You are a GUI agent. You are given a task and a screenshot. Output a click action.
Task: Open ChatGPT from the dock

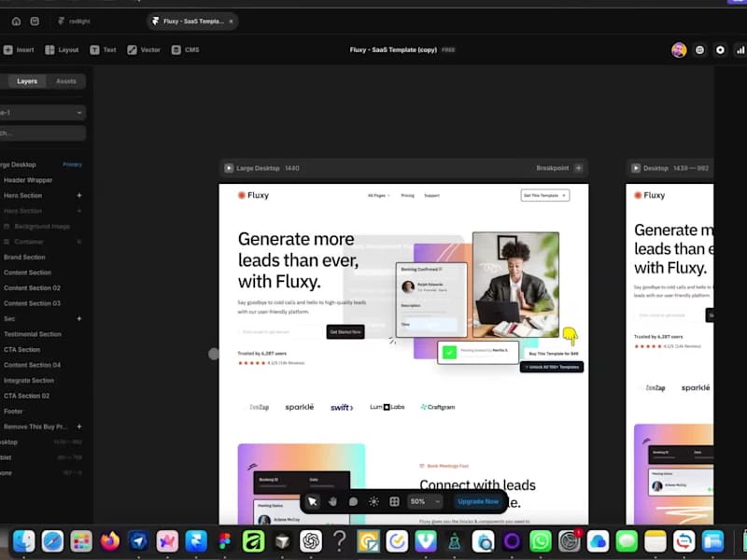(x=311, y=541)
